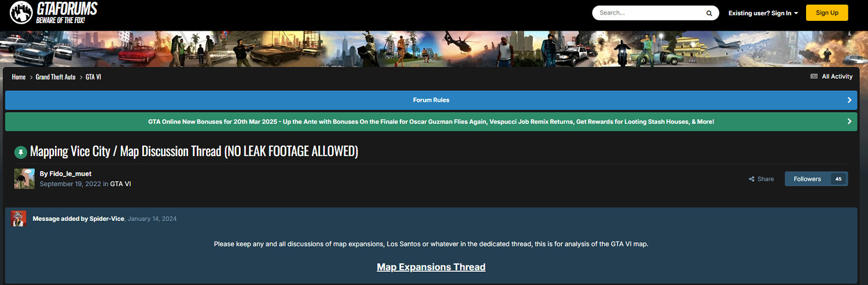Click the Followers button
The image size is (868, 285).
807,179
